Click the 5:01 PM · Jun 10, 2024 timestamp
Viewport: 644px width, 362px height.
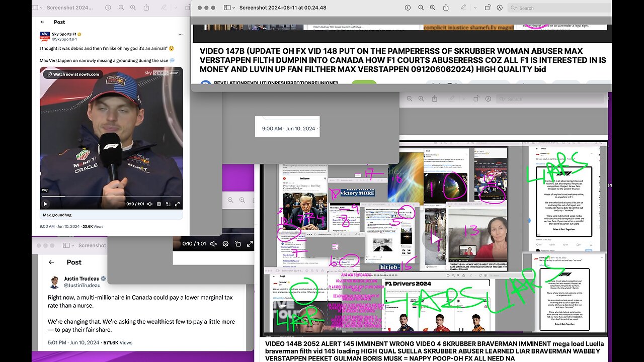[73, 343]
